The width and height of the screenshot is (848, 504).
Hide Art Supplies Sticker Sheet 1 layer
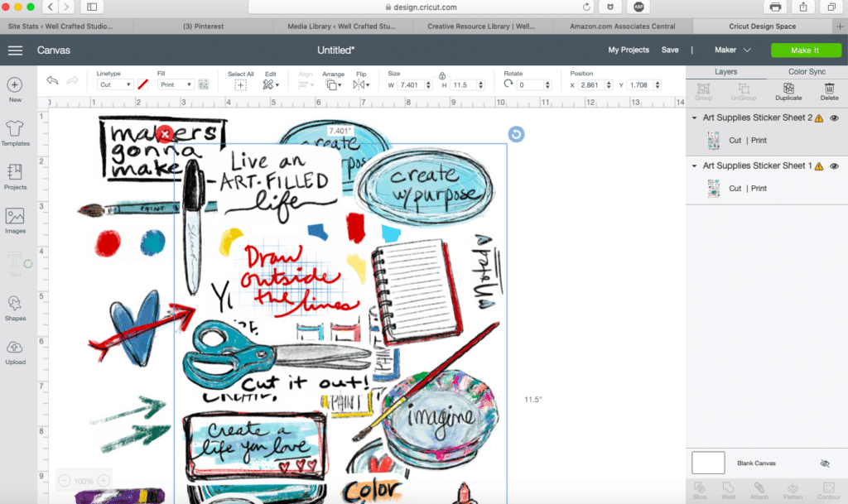point(835,166)
